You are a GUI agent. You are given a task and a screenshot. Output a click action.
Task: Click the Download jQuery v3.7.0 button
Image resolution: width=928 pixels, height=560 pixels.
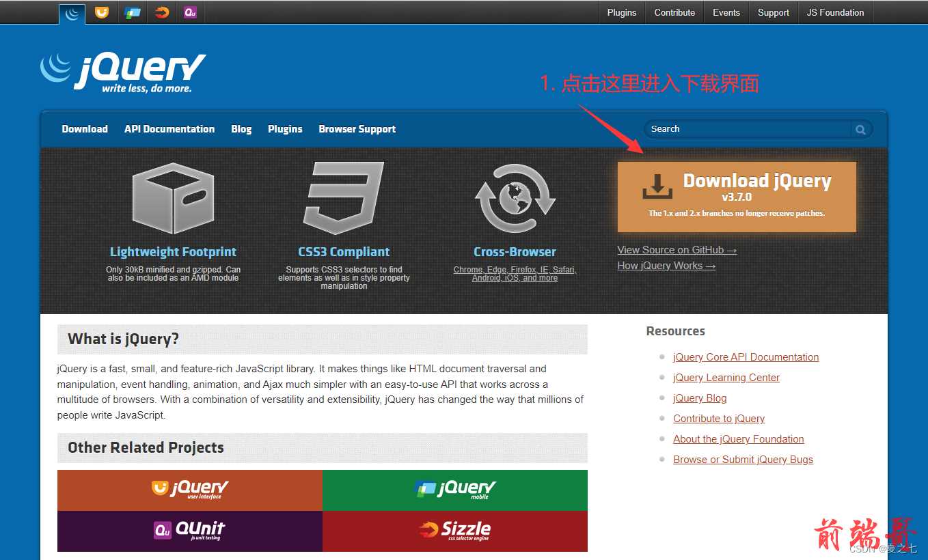point(737,197)
